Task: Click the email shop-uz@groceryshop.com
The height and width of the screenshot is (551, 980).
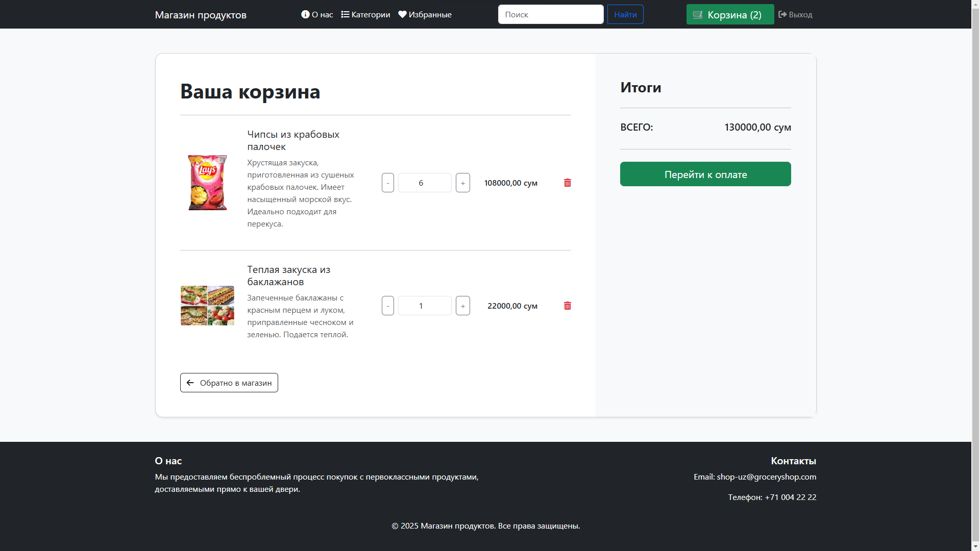Action: click(766, 477)
